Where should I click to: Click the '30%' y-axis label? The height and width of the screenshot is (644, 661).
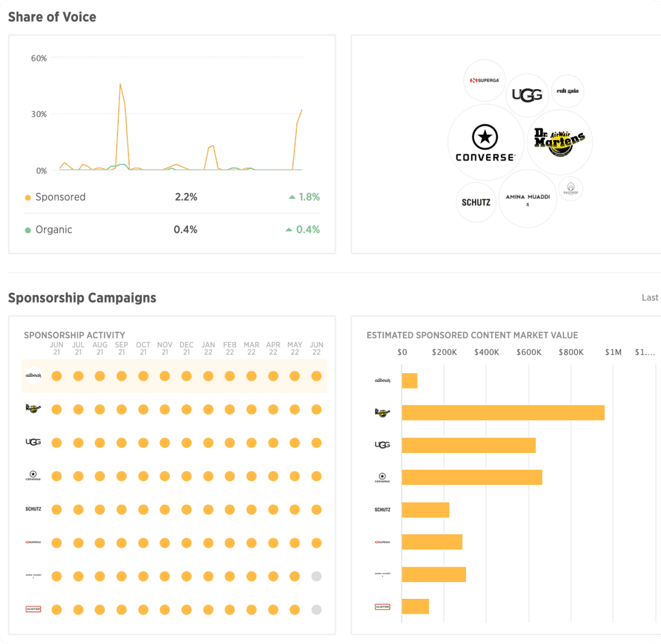39,114
